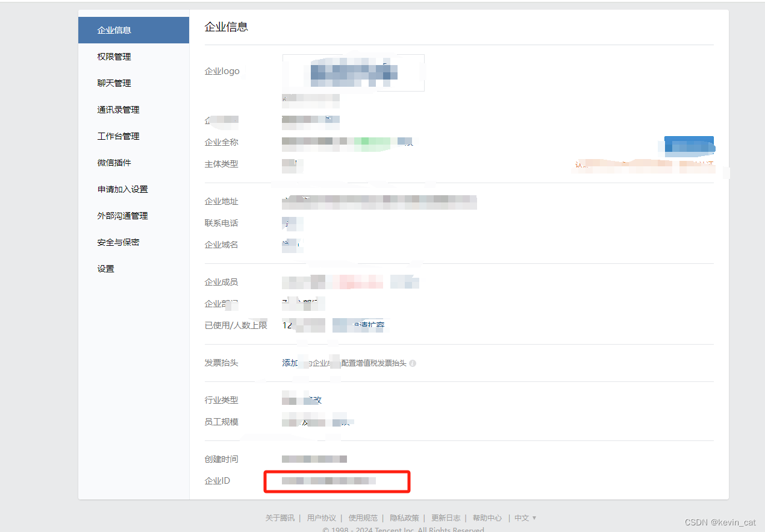
Task: Open the 用户协议 footer link
Action: click(x=322, y=518)
